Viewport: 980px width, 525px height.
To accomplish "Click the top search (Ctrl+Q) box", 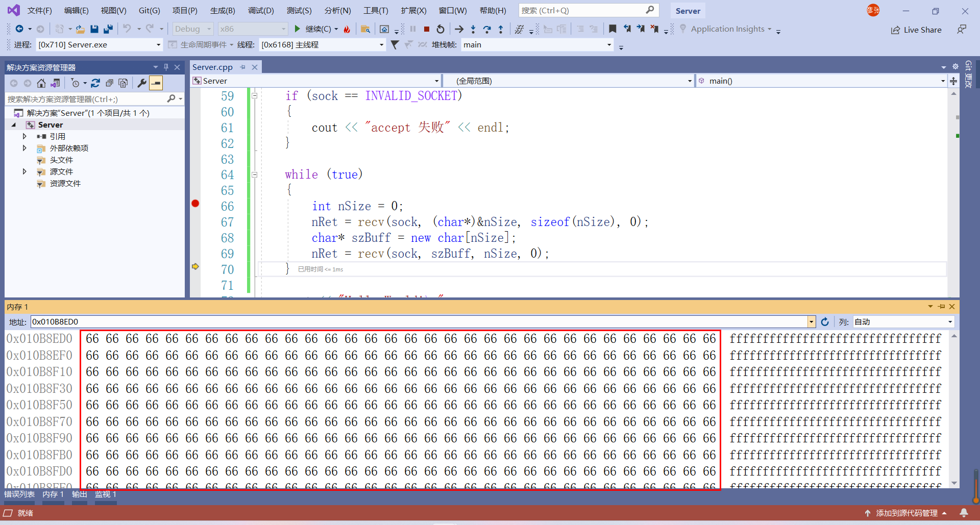I will point(589,10).
